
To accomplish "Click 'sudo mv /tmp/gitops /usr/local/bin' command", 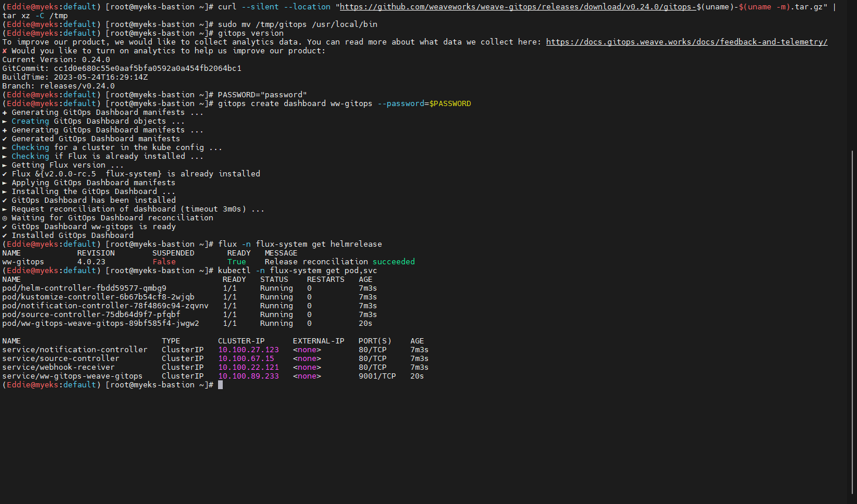I will (x=298, y=25).
